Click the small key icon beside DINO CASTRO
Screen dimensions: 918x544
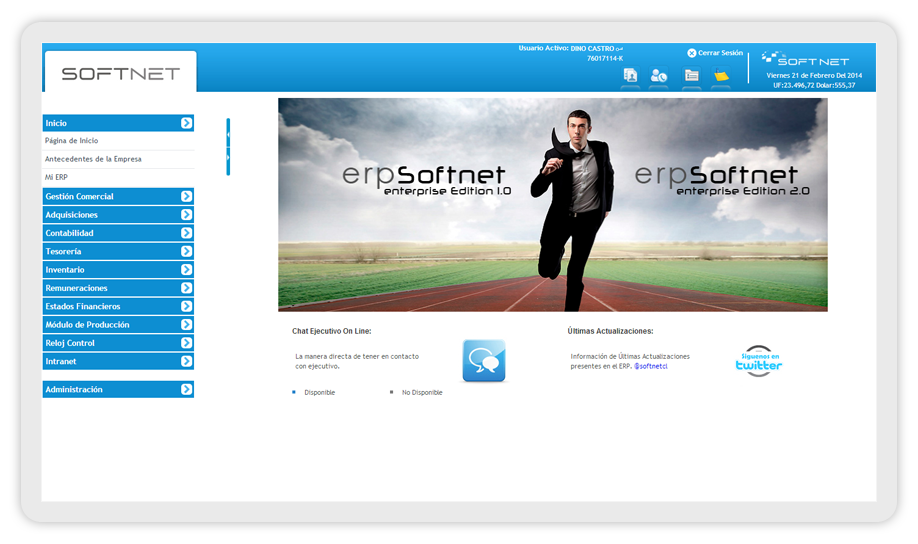coord(619,49)
